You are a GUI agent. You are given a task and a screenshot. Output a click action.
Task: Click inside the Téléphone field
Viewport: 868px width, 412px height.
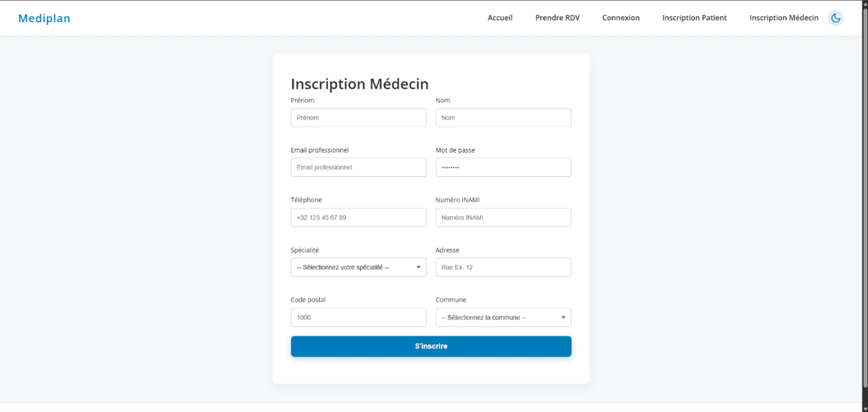(358, 217)
